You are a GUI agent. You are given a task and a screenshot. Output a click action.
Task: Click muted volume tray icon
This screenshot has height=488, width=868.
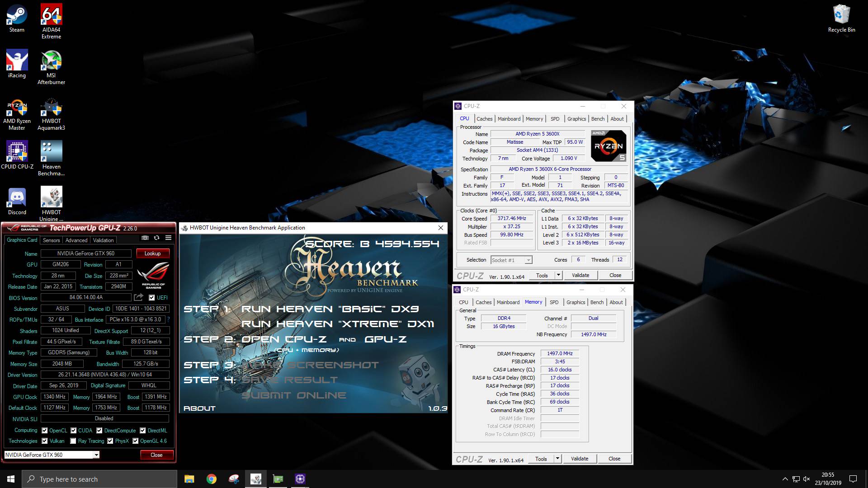click(807, 479)
